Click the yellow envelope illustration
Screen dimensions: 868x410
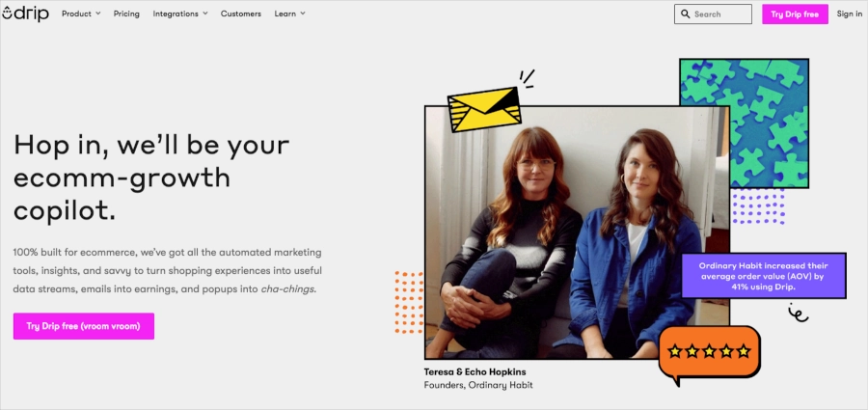[x=484, y=109]
